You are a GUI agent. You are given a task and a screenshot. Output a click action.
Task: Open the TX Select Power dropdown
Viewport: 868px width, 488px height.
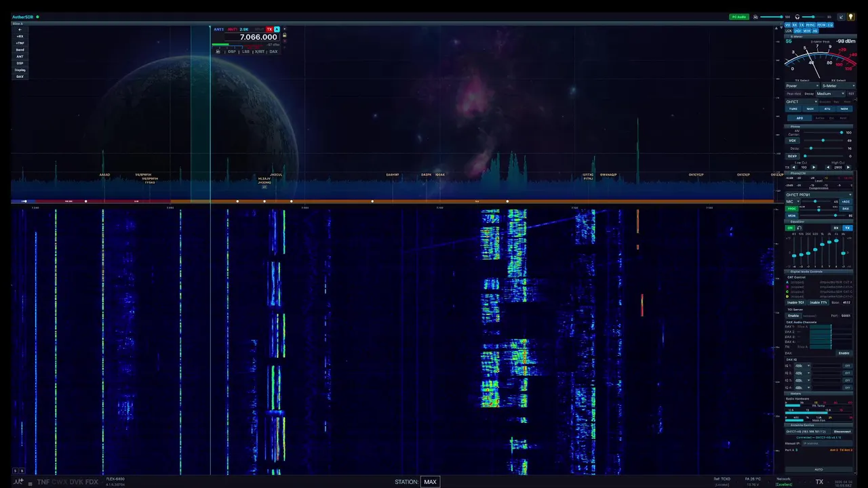click(802, 86)
